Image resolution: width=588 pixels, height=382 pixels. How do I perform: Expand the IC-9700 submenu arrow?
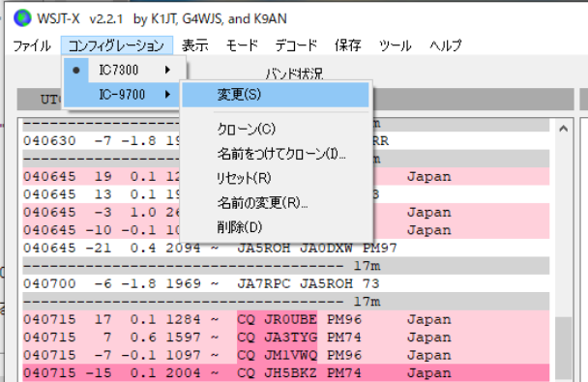[167, 95]
